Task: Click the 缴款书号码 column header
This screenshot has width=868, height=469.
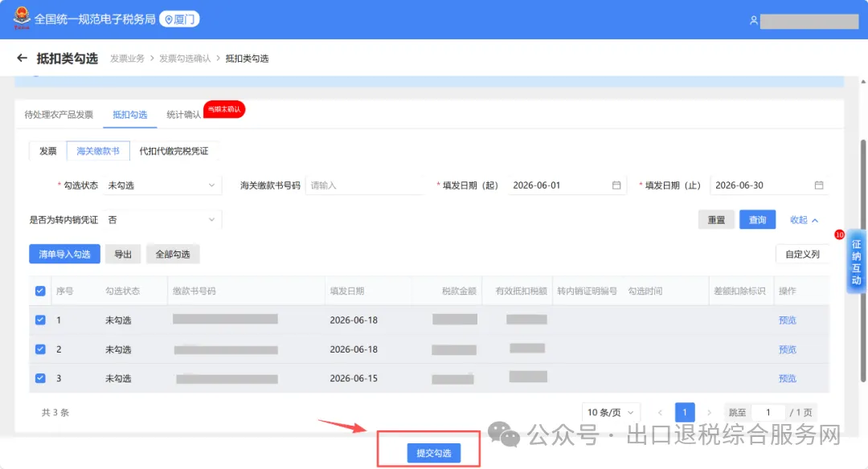Action: point(194,291)
